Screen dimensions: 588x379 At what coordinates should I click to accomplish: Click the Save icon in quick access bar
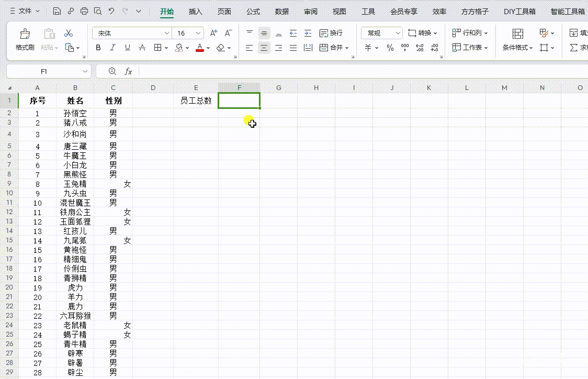[57, 12]
